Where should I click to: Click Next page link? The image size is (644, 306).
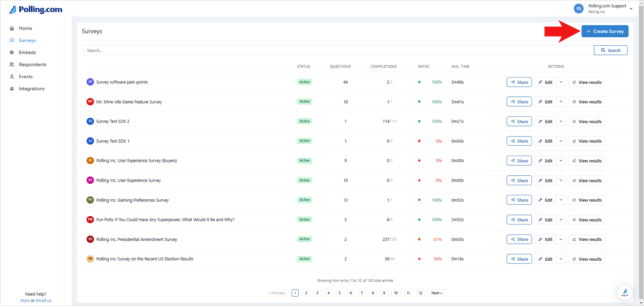(x=436, y=293)
